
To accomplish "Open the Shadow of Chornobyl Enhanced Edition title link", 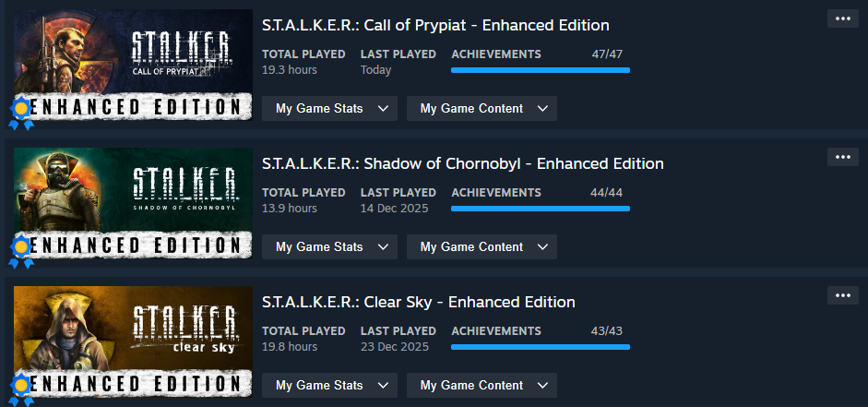I will click(462, 163).
